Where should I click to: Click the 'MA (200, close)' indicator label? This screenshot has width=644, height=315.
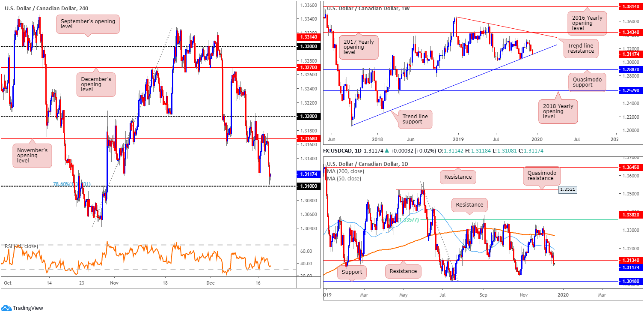click(345, 171)
